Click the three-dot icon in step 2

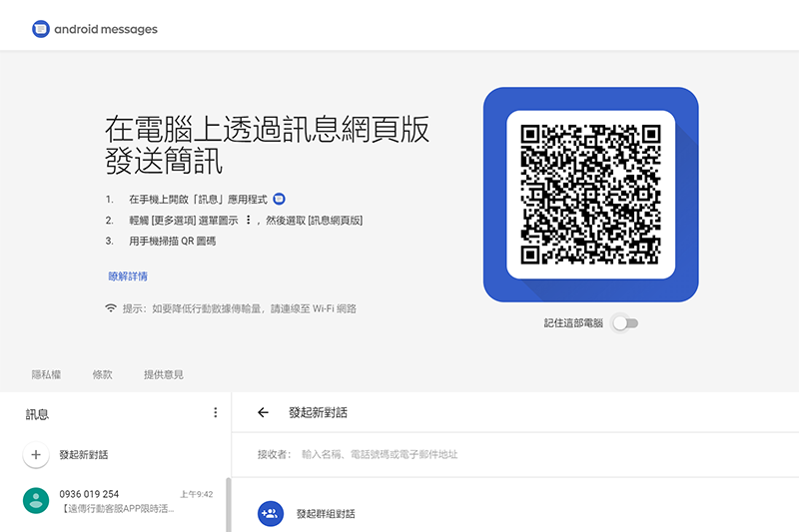point(248,220)
